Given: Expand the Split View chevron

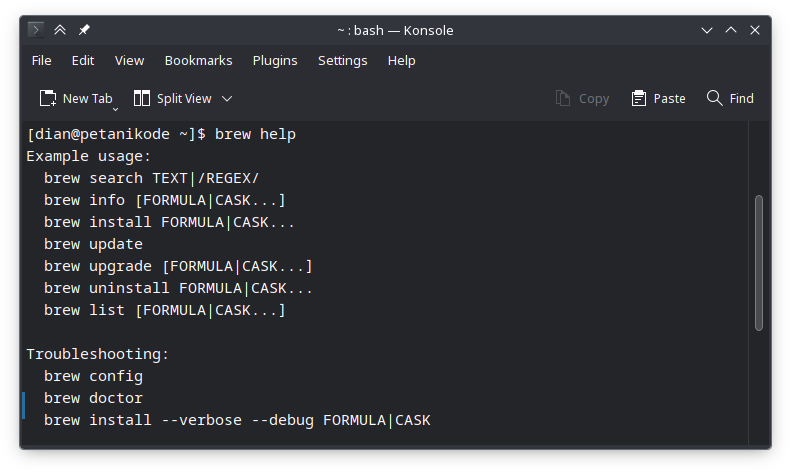Looking at the screenshot, I should tap(227, 98).
